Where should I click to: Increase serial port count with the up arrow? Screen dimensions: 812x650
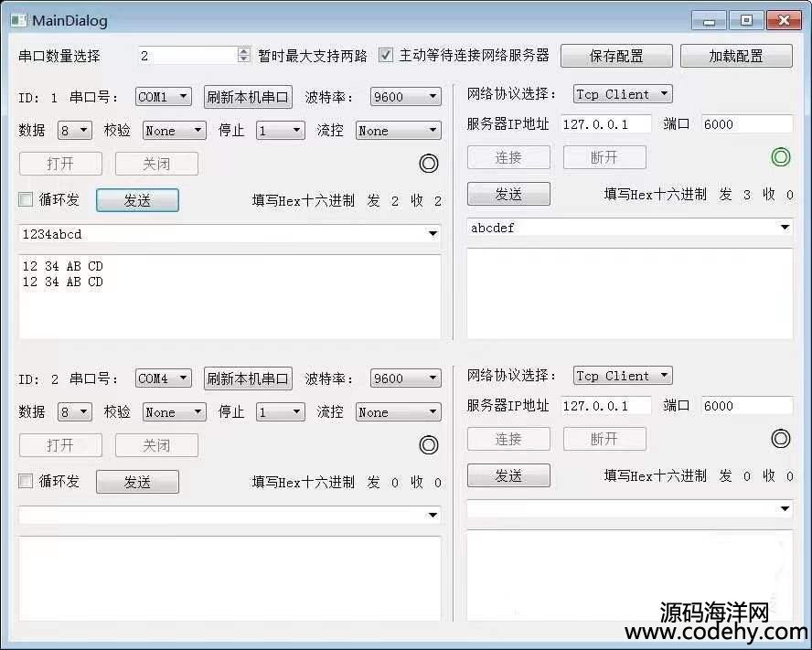point(243,51)
